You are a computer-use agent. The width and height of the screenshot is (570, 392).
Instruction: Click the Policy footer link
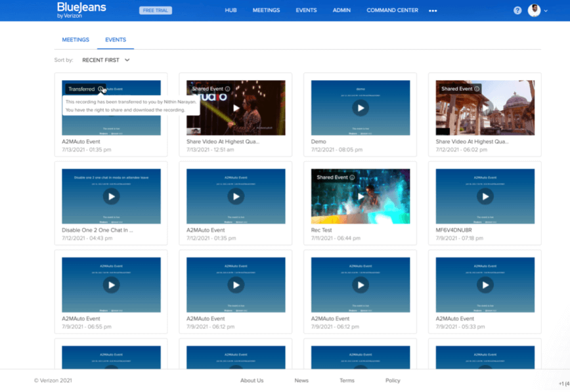pos(393,380)
